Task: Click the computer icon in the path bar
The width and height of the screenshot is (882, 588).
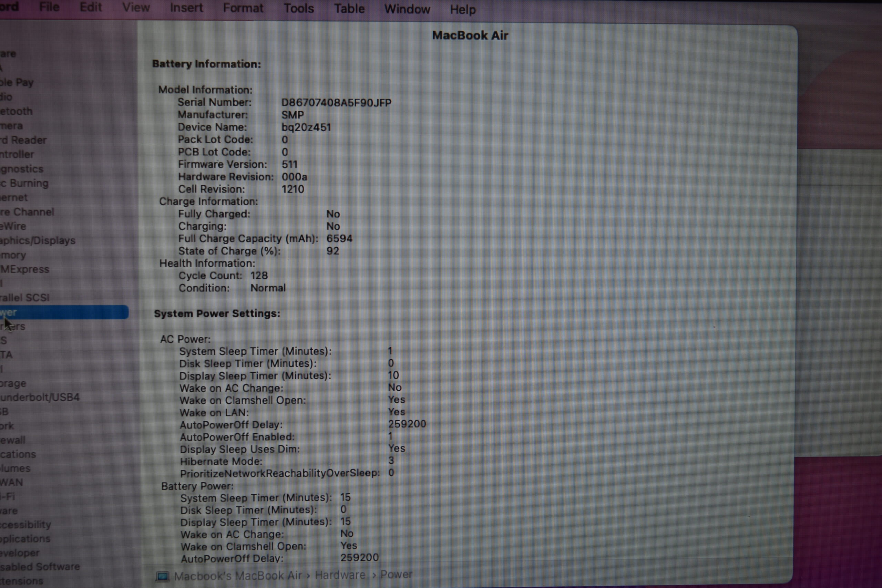Action: point(162,576)
